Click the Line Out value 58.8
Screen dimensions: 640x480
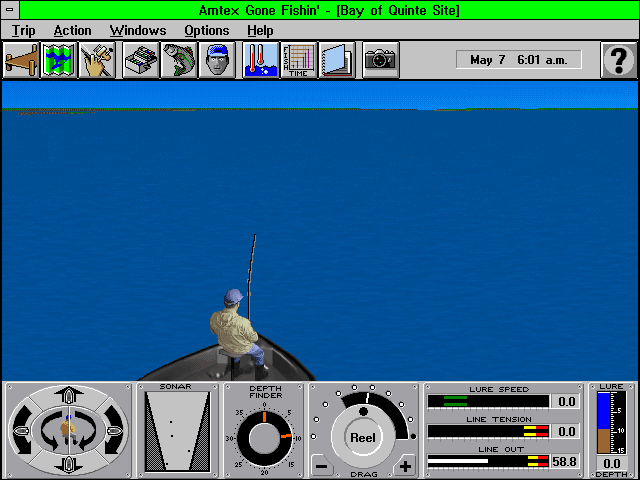coord(565,462)
